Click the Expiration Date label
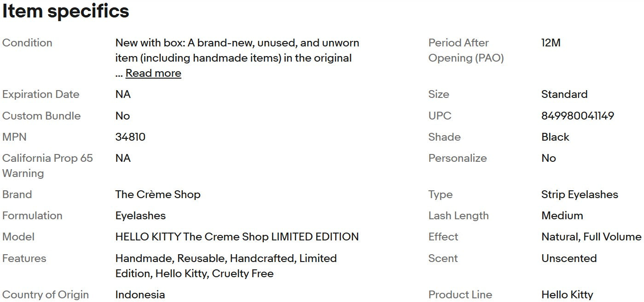 tap(41, 94)
